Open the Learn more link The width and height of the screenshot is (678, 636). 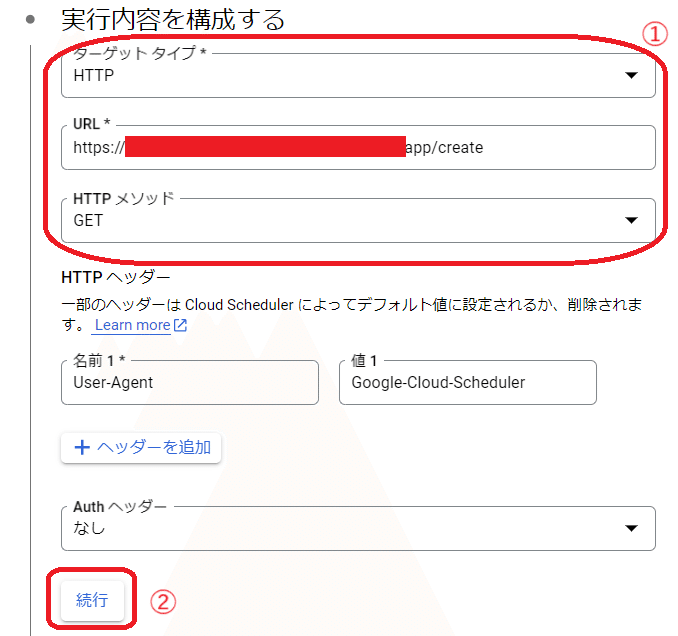(132, 325)
